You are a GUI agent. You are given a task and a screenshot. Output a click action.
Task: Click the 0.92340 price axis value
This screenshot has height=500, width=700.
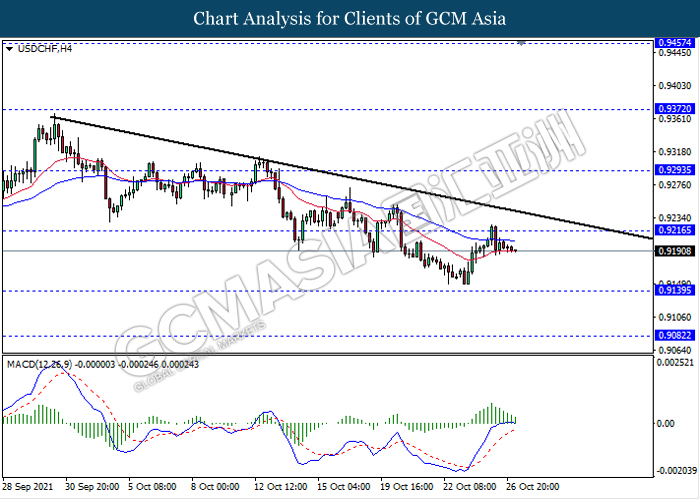point(675,218)
